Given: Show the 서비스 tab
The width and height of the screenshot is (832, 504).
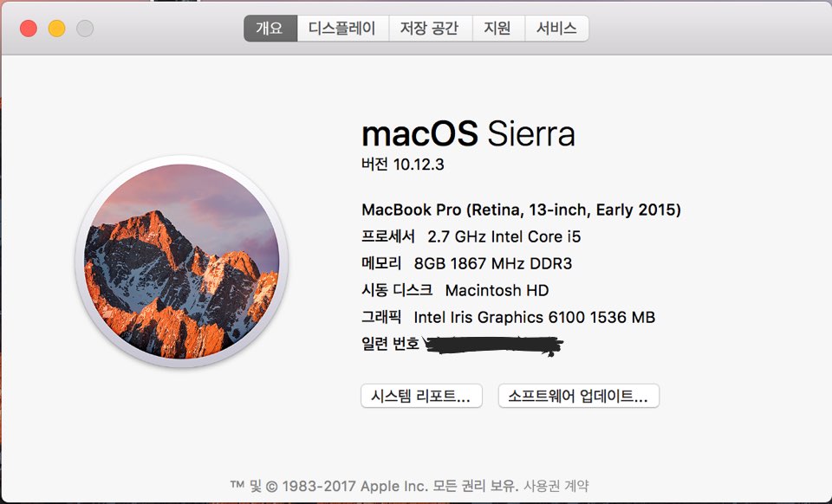Looking at the screenshot, I should point(556,28).
